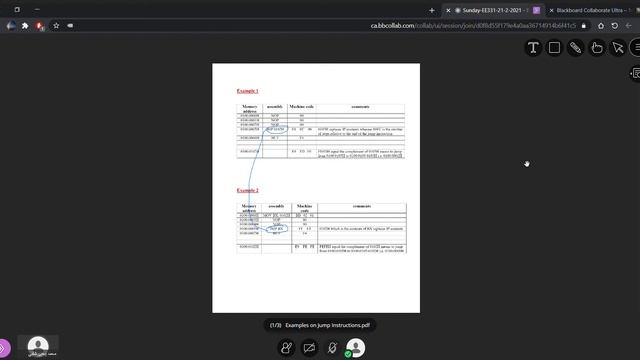Switch to the Blackboard Collaborate Ultra tab
The height and width of the screenshot is (360, 640).
pos(593,10)
